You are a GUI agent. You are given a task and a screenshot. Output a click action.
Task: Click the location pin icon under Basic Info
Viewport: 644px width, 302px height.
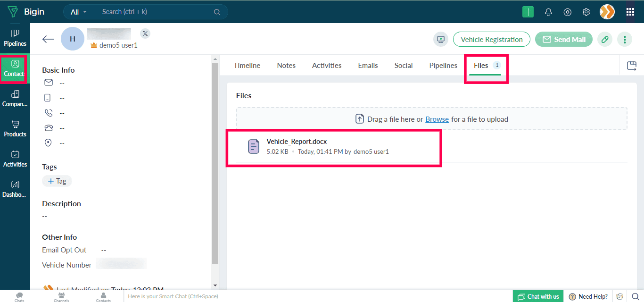(48, 143)
